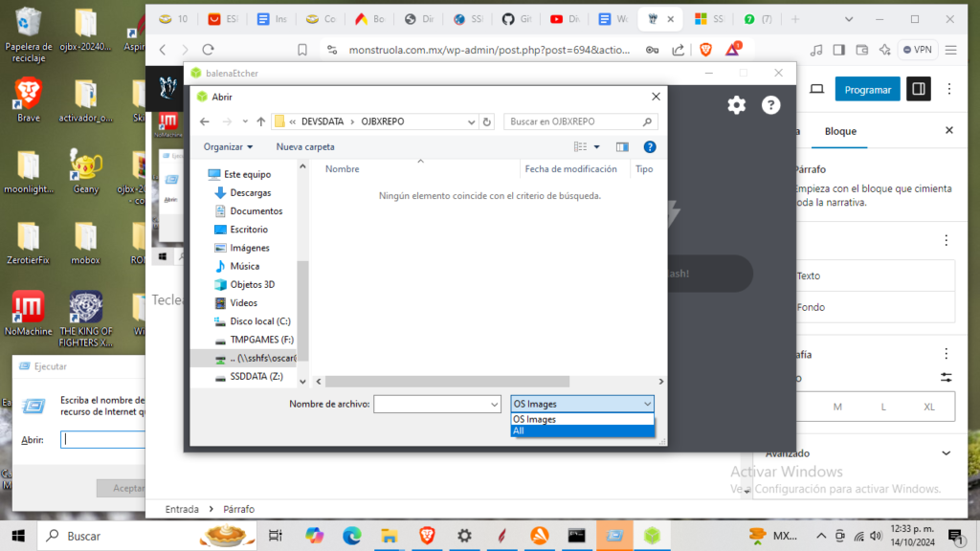This screenshot has height=551, width=980.
Task: Open Brave sidebar panel toggle
Action: coord(838,50)
